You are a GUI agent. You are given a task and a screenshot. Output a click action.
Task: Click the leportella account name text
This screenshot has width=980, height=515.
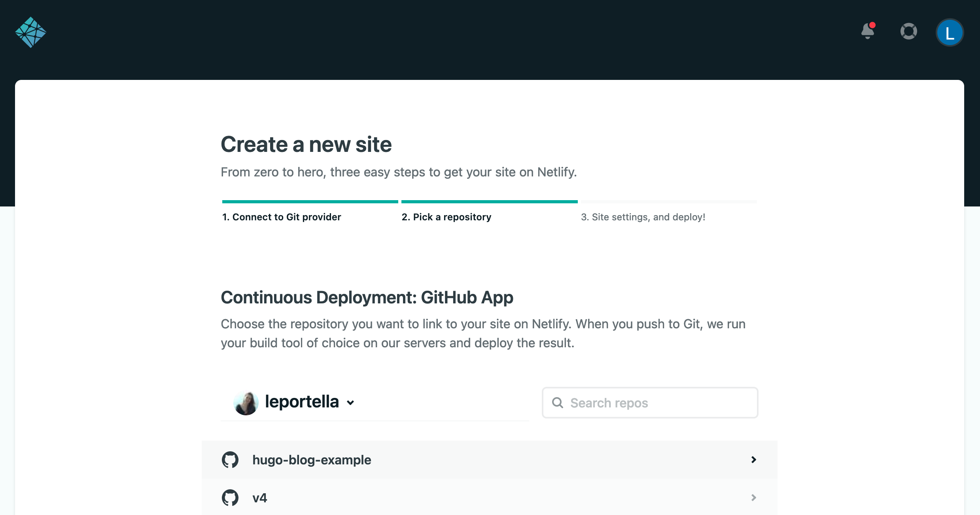[x=302, y=402]
